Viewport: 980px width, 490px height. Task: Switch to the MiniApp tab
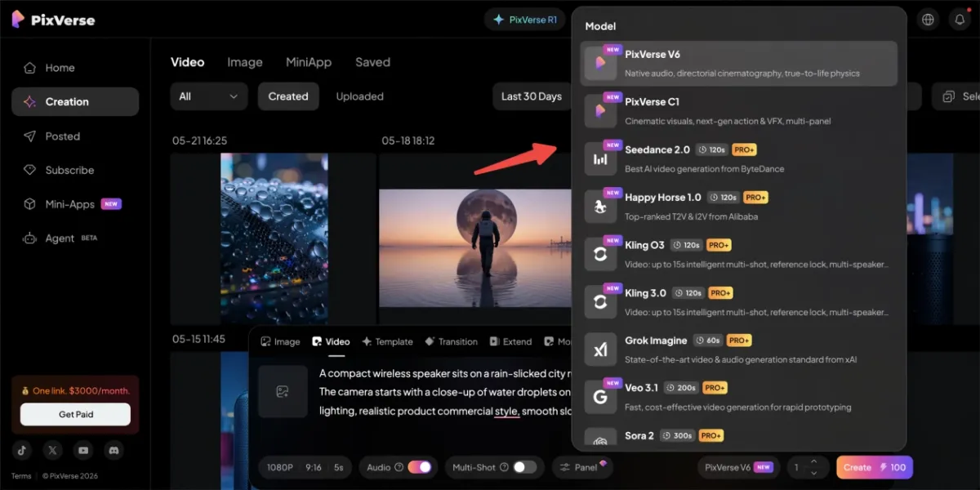[x=309, y=62]
